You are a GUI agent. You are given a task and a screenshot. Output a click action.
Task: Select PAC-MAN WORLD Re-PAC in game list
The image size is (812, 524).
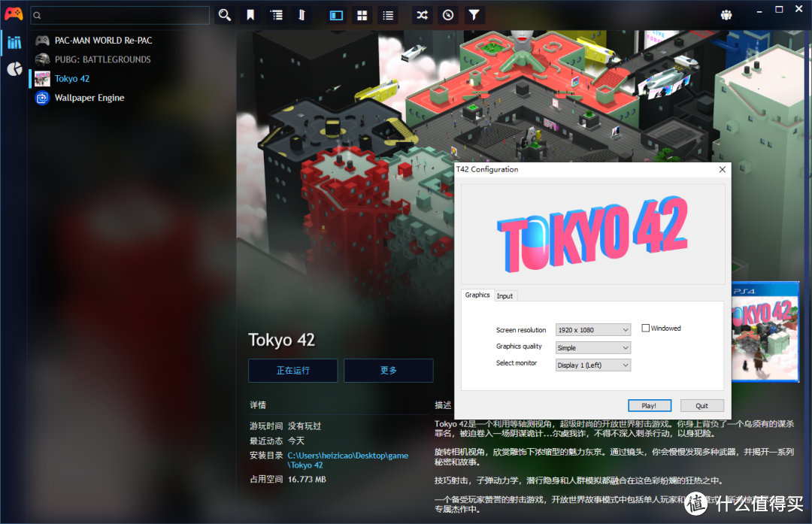pos(104,41)
